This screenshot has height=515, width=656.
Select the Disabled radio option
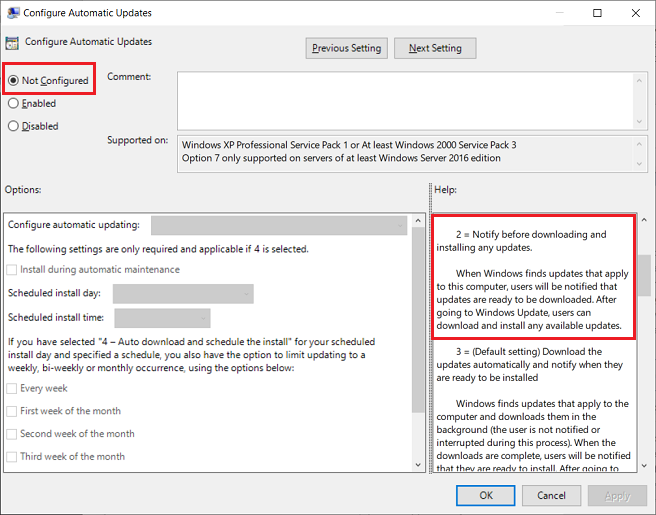pos(14,126)
